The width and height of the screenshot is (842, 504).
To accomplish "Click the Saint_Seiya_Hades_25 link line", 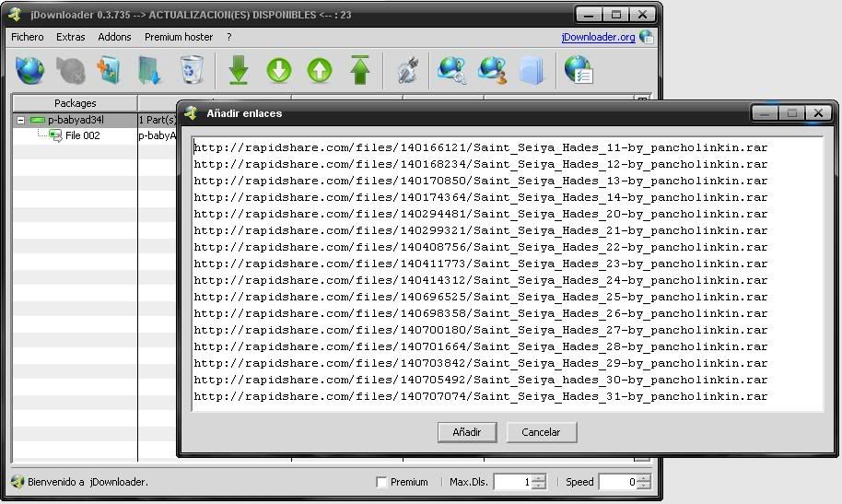I will [x=481, y=297].
